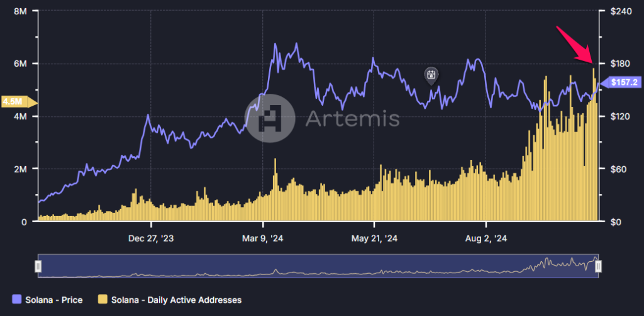Grab the right range navigator handle

click(x=599, y=266)
